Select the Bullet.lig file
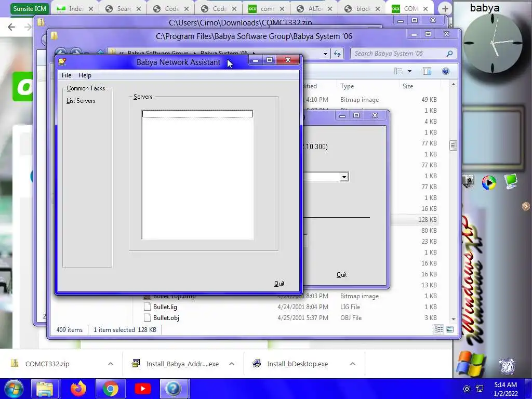 [165, 307]
